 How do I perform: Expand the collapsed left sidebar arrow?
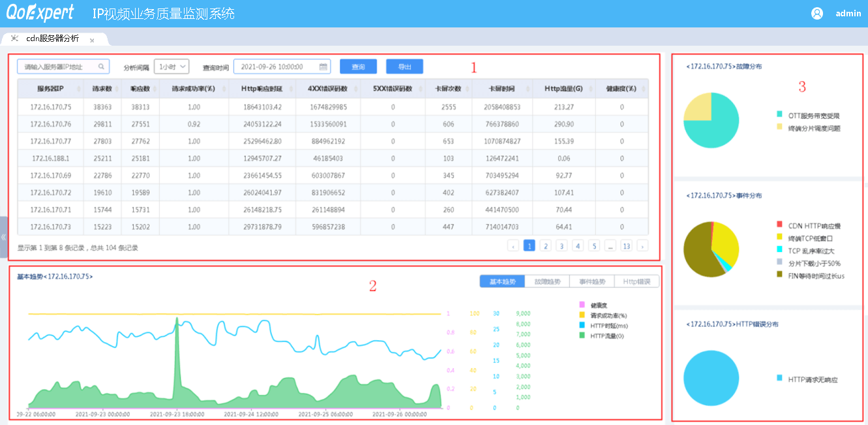point(3,236)
